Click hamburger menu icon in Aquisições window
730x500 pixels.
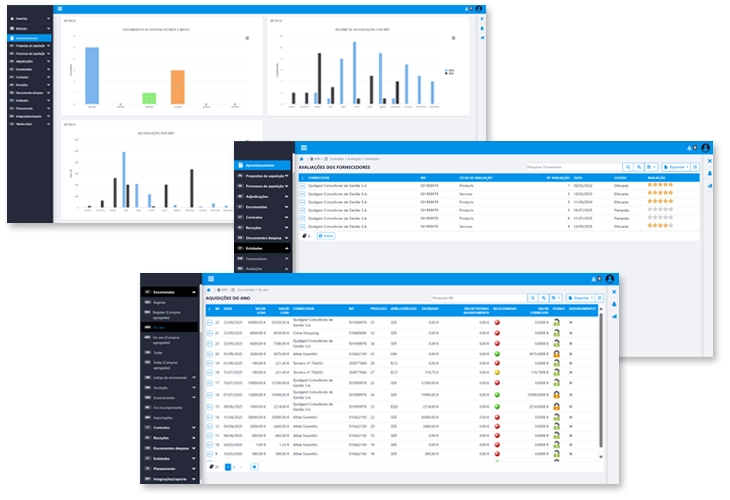pos(208,281)
